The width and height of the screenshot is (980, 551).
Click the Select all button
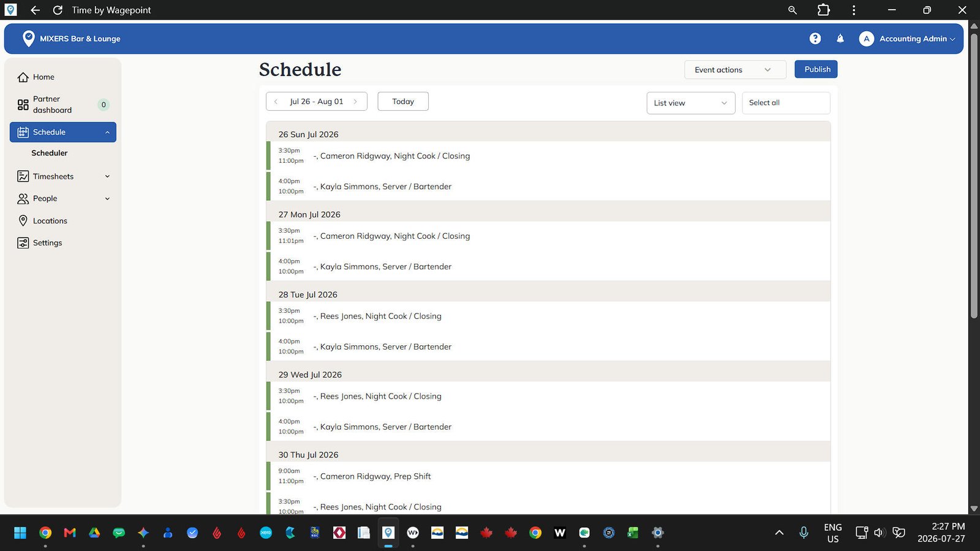(x=786, y=103)
